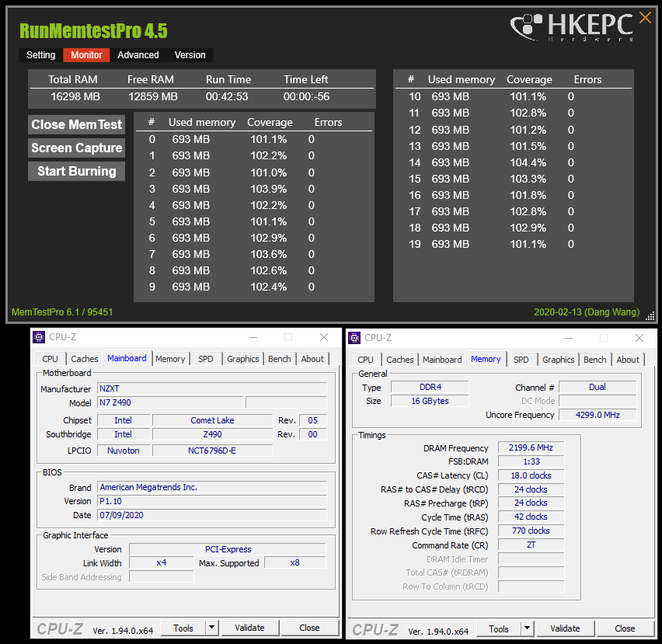Switch to the Monitor tab in RunMemtestPro

tap(86, 55)
